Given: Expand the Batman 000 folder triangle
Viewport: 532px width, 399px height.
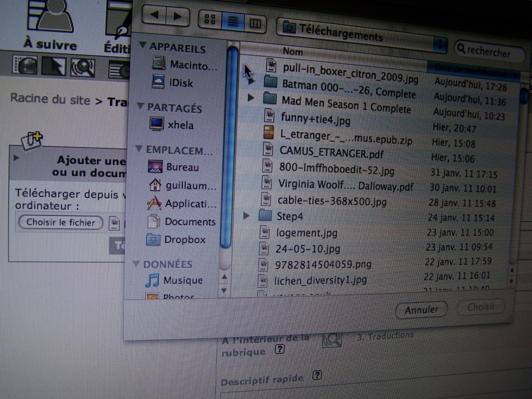Looking at the screenshot, I should coord(251,81).
